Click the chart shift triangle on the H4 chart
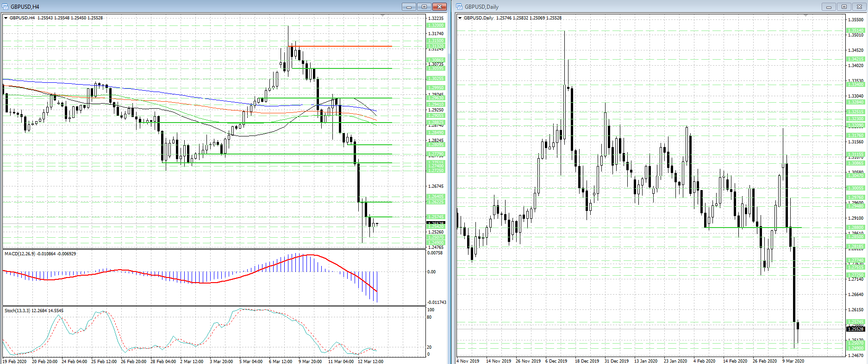868x364 pixels. pos(382,16)
